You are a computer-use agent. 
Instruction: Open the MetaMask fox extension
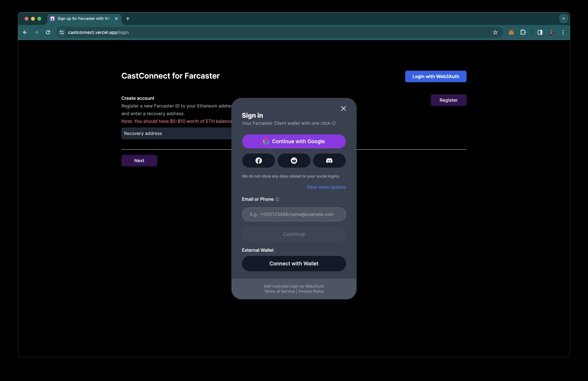511,32
